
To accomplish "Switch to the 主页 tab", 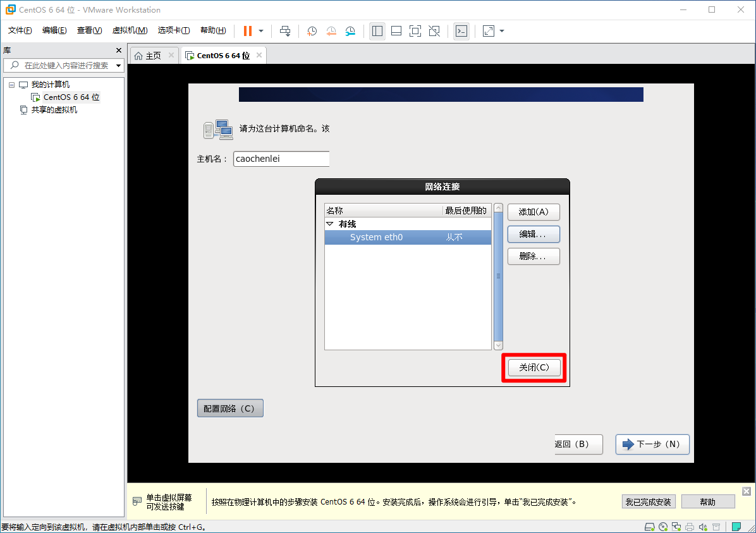I will coord(154,56).
